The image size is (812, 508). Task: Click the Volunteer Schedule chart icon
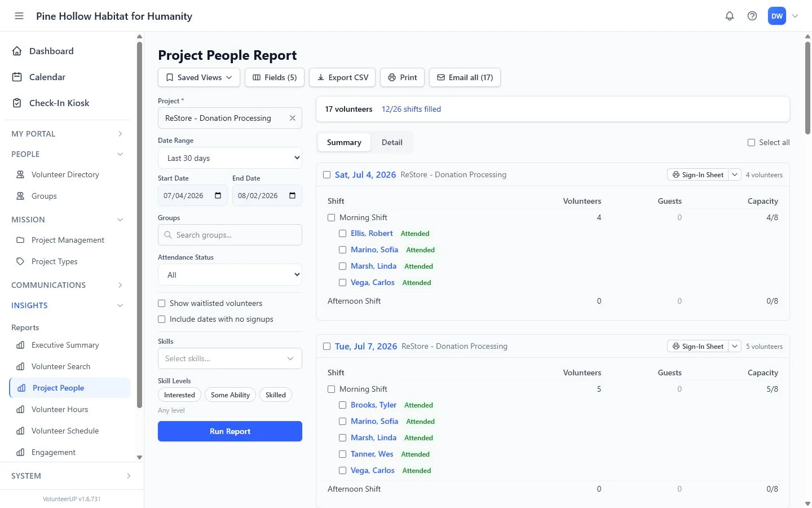[x=20, y=431]
